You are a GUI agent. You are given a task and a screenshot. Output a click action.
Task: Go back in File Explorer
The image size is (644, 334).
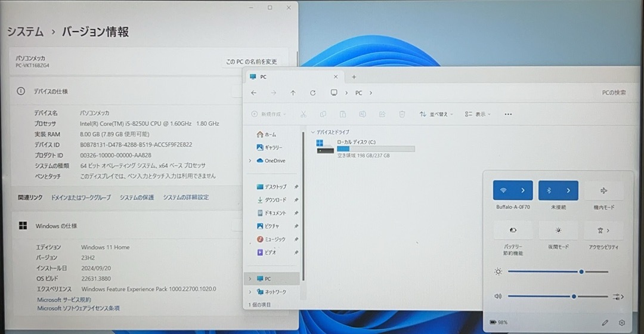(254, 93)
